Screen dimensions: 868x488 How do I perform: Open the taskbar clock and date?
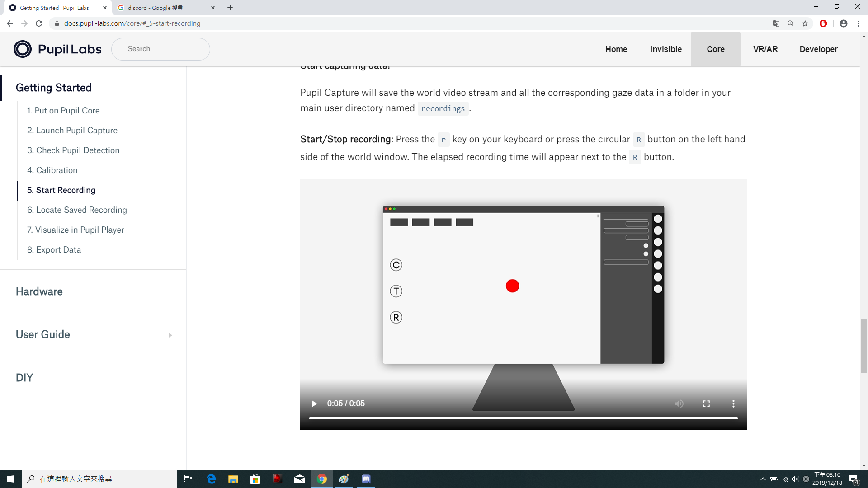(827, 479)
